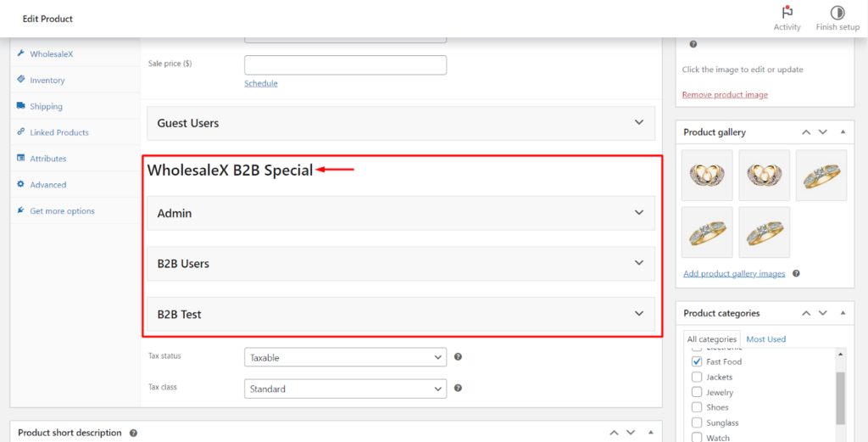This screenshot has width=868, height=442.
Task: Select top-row gold band ring thumbnail
Action: pos(821,175)
